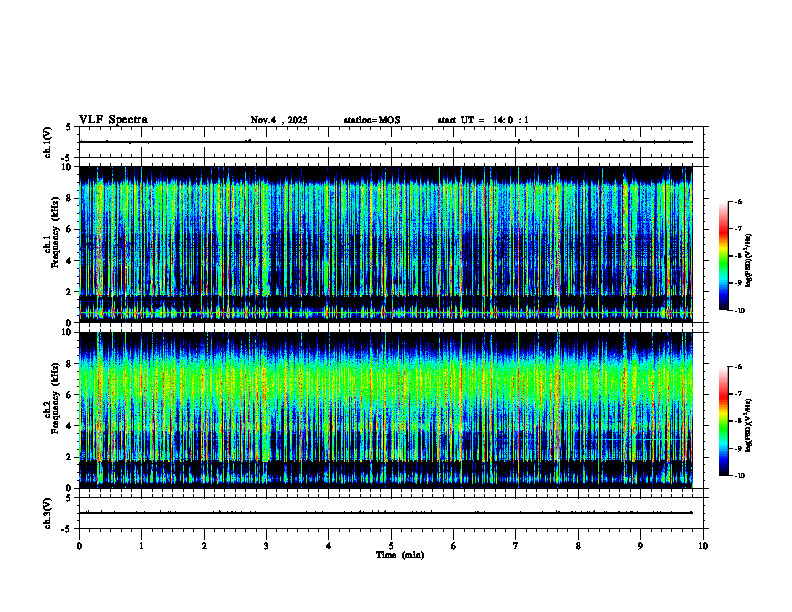Click time axis tick label "7"
This screenshot has height=612, width=792.
click(x=516, y=546)
